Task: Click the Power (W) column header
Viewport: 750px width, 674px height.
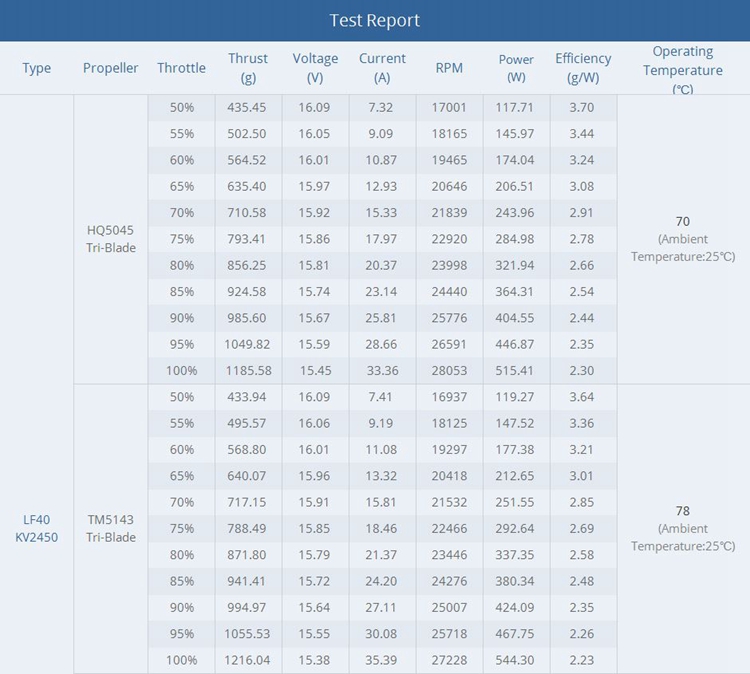Action: click(x=516, y=69)
